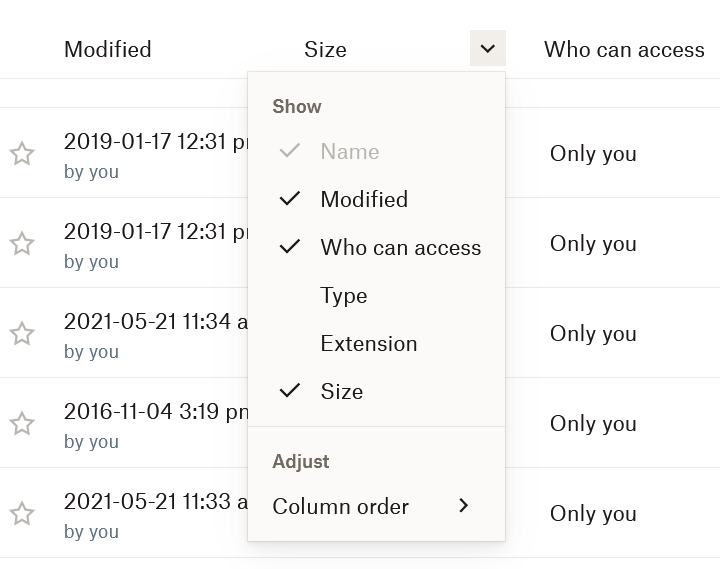Click the 2021-05-21 11:33 modified date

[150, 502]
